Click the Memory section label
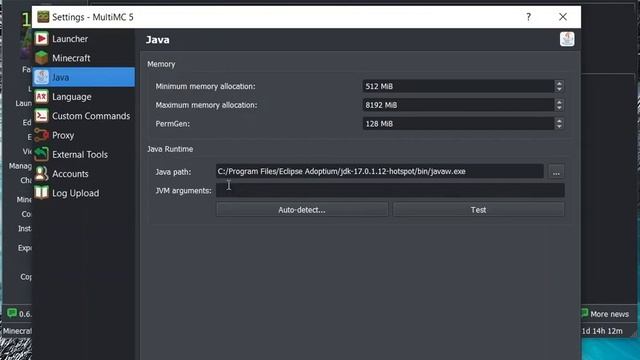The height and width of the screenshot is (360, 640). pyautogui.click(x=161, y=64)
